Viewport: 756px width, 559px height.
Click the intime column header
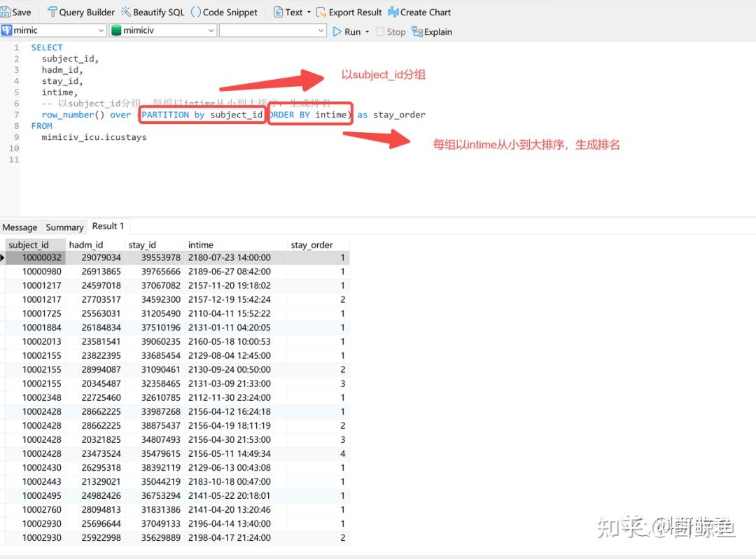(x=237, y=245)
